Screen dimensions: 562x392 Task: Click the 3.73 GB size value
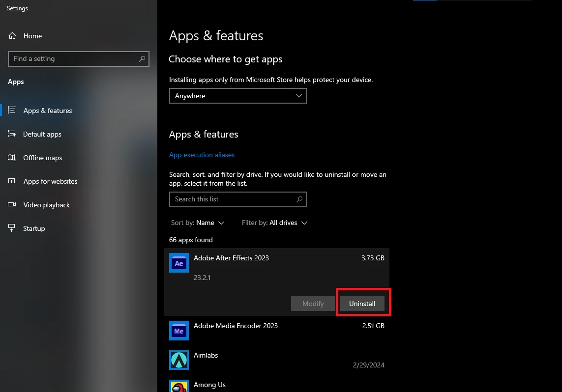pos(373,258)
